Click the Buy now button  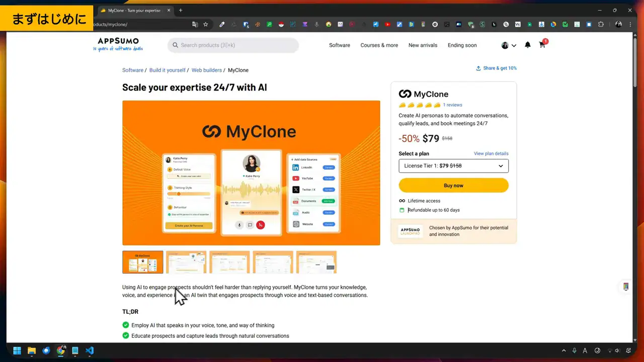click(453, 185)
